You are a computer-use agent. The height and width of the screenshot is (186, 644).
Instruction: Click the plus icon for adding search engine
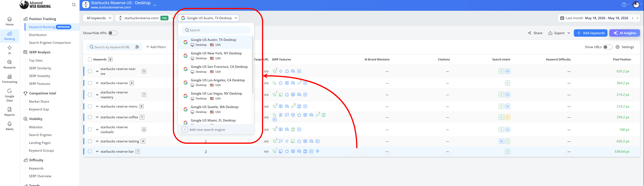tap(185, 129)
